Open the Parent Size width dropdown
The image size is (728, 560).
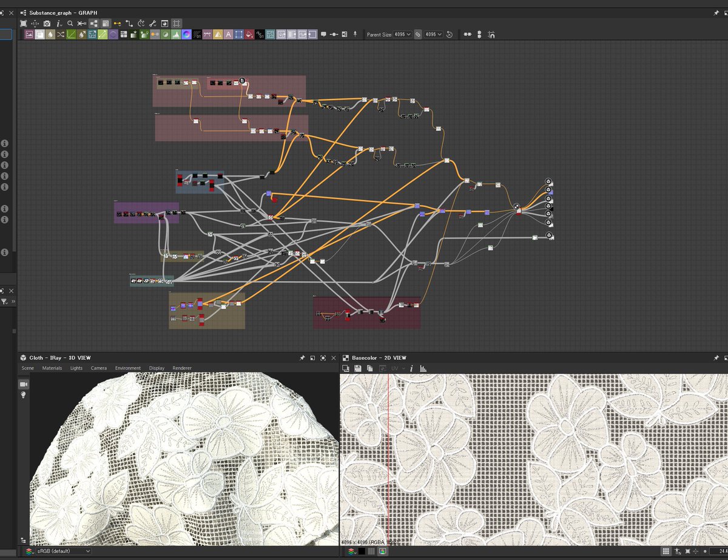point(403,35)
